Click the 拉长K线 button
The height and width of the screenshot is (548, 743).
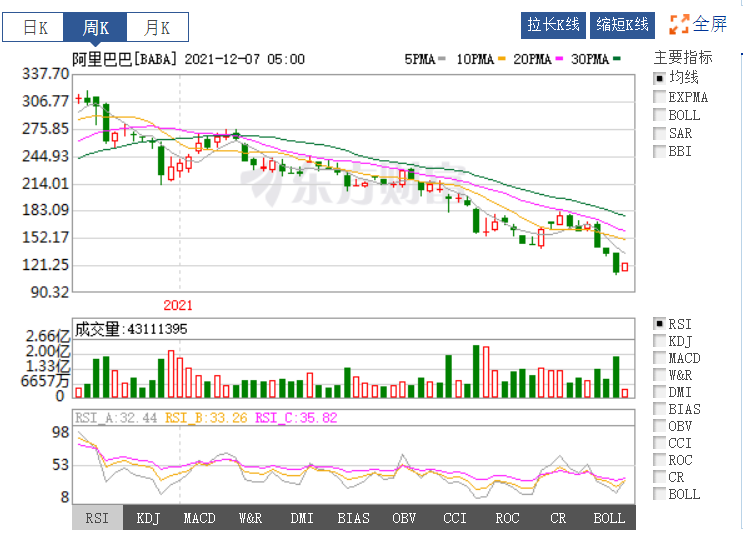553,25
